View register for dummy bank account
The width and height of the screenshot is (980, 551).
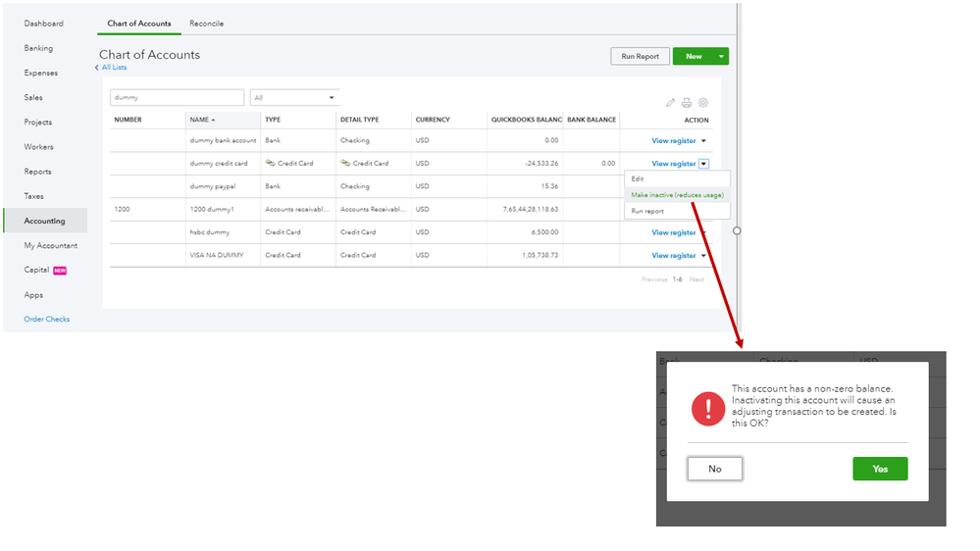click(673, 141)
